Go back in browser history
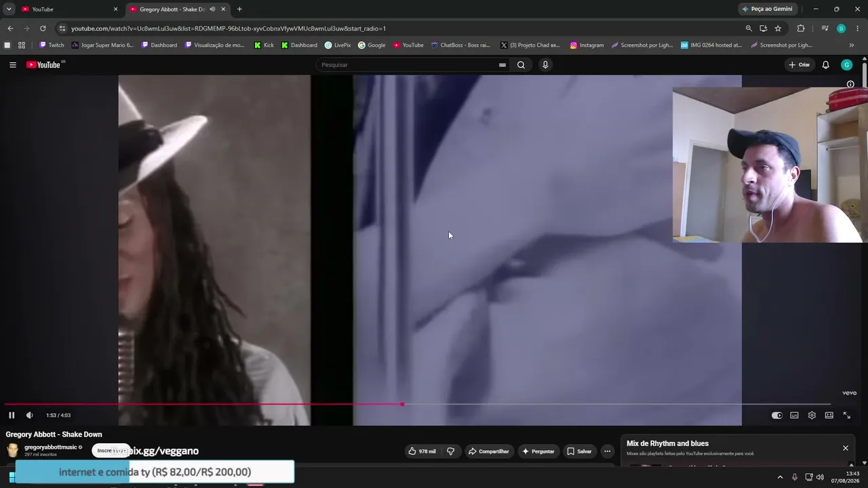The width and height of the screenshot is (868, 488). (x=10, y=28)
